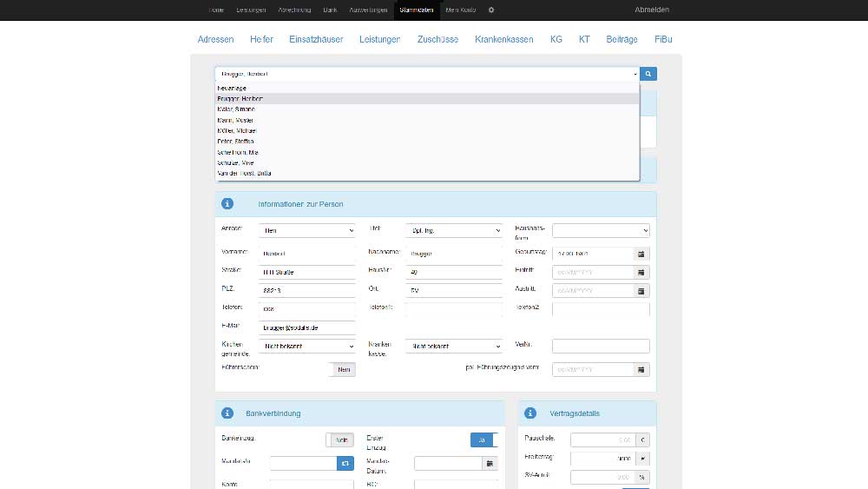Open the settings gear in top bar
This screenshot has height=489, width=868.
[x=491, y=10]
